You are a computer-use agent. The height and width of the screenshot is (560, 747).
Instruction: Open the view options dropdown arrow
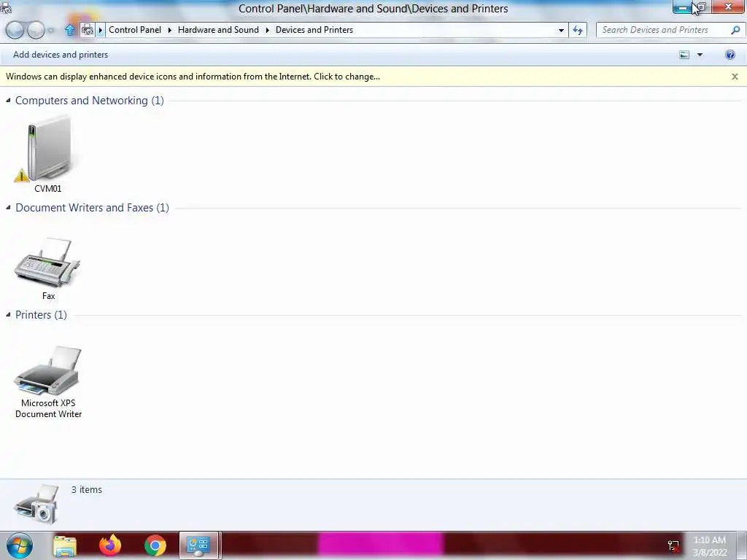click(x=700, y=55)
